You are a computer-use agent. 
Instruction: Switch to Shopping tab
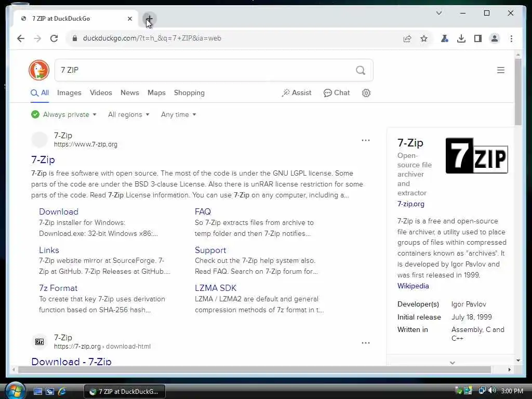click(189, 93)
